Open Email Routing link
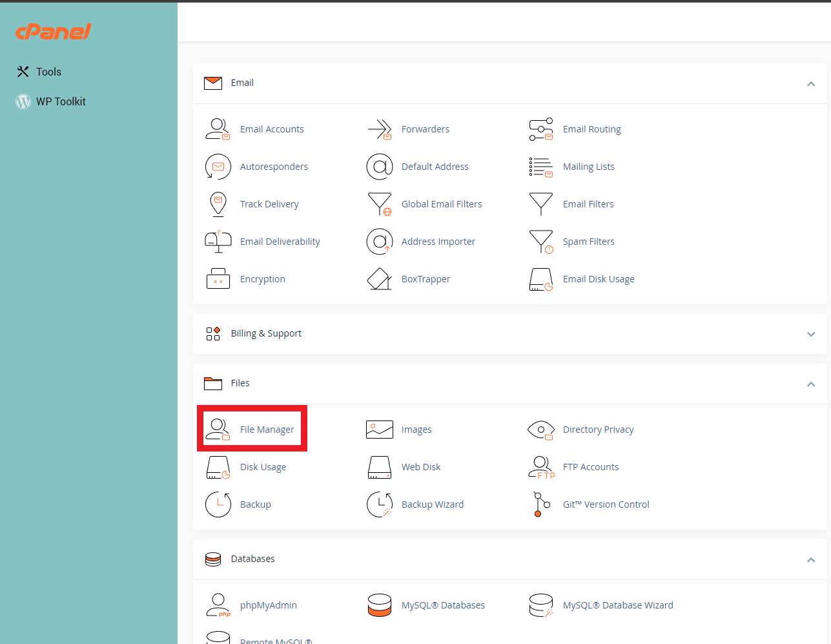The image size is (831, 644). [592, 129]
